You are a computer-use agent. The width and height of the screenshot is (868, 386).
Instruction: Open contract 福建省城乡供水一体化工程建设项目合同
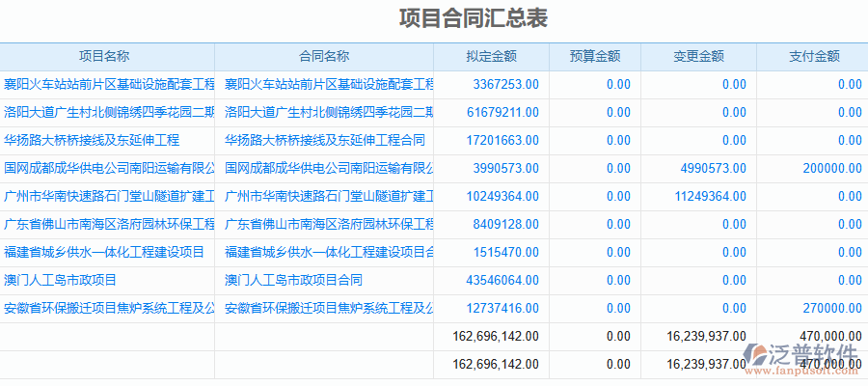pos(329,253)
